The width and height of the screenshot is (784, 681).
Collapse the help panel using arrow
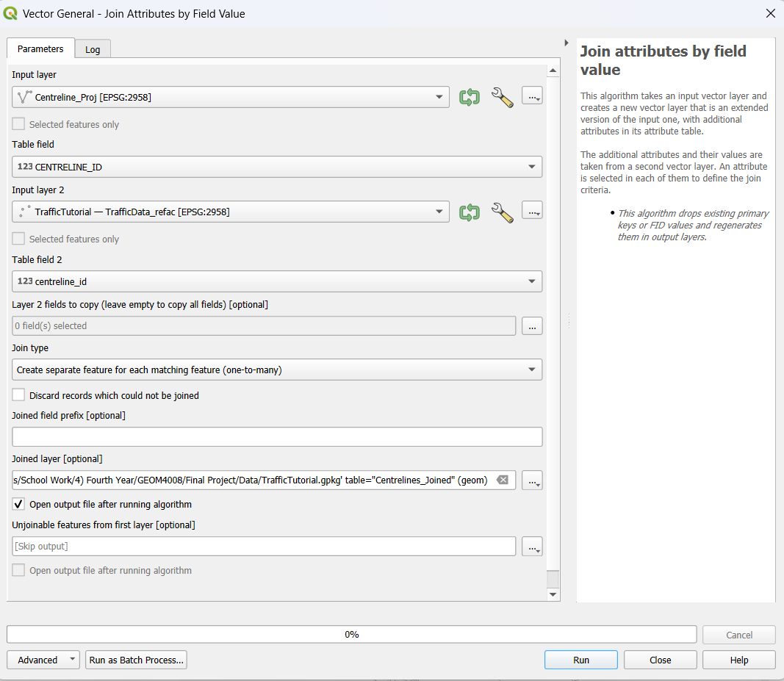pyautogui.click(x=567, y=43)
